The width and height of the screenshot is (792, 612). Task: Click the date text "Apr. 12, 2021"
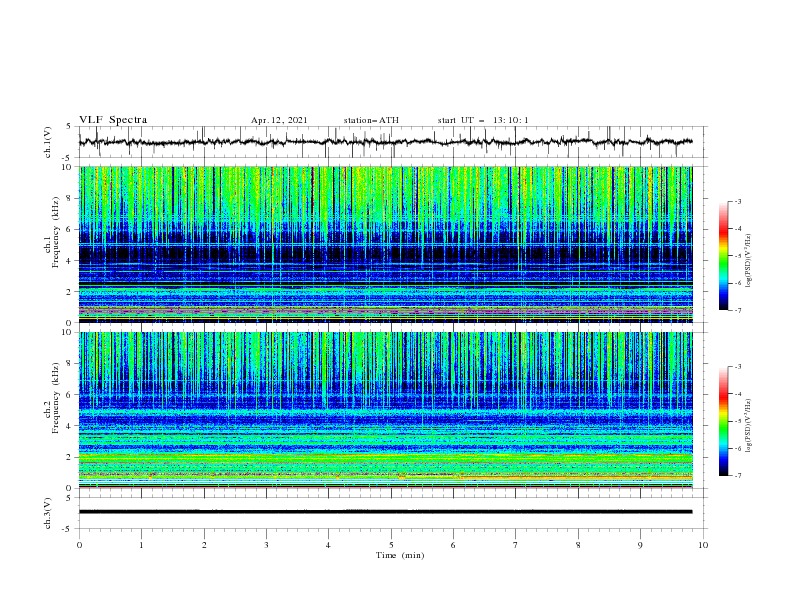(x=279, y=120)
